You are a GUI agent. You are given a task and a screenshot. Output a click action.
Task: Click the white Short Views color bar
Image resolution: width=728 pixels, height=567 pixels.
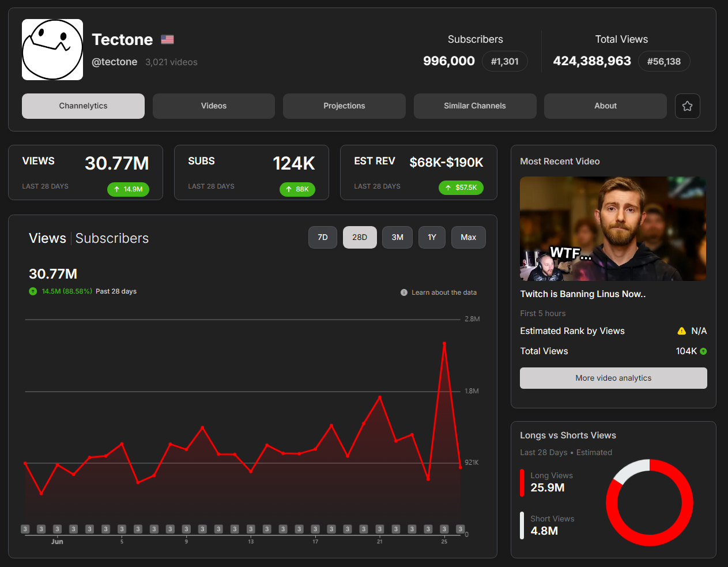522,525
